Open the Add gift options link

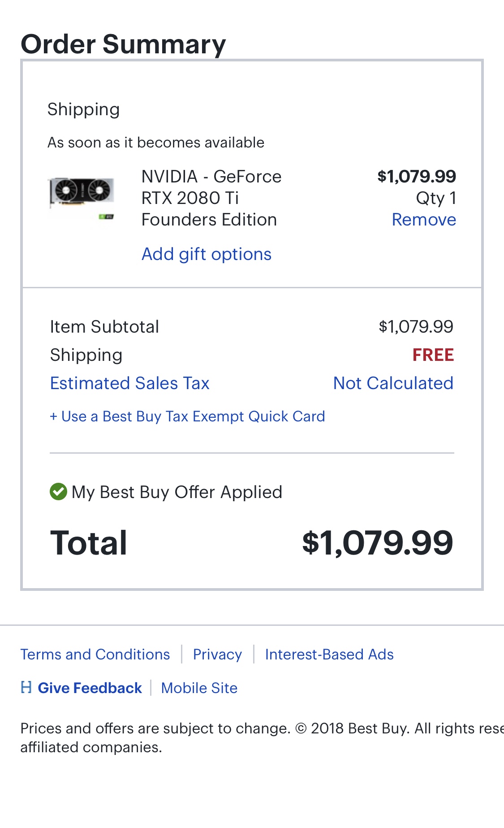(207, 254)
